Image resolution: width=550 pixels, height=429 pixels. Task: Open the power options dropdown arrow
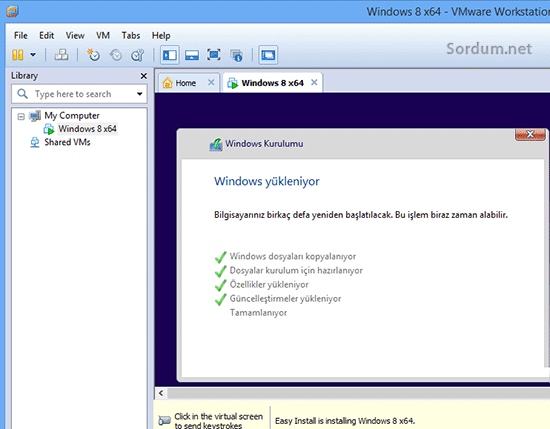pyautogui.click(x=33, y=55)
